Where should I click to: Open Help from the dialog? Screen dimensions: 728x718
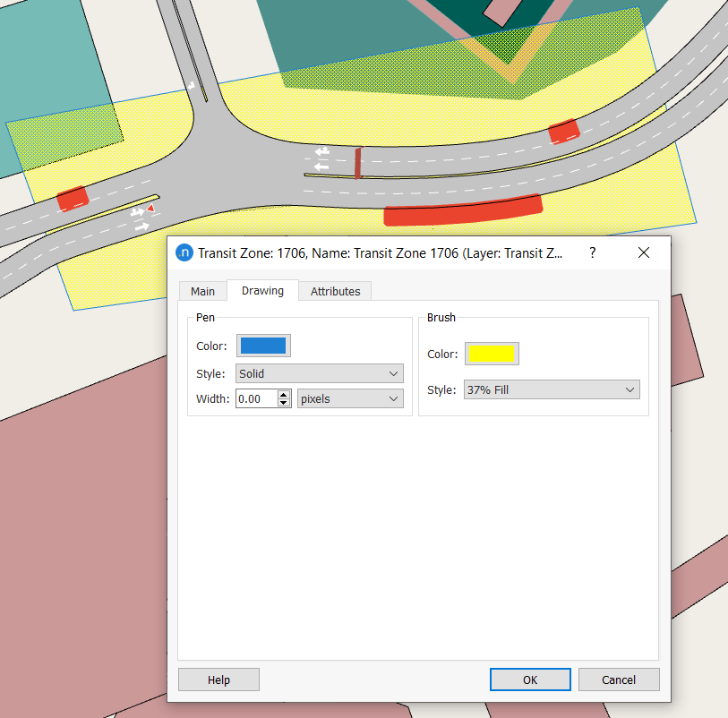pos(218,679)
